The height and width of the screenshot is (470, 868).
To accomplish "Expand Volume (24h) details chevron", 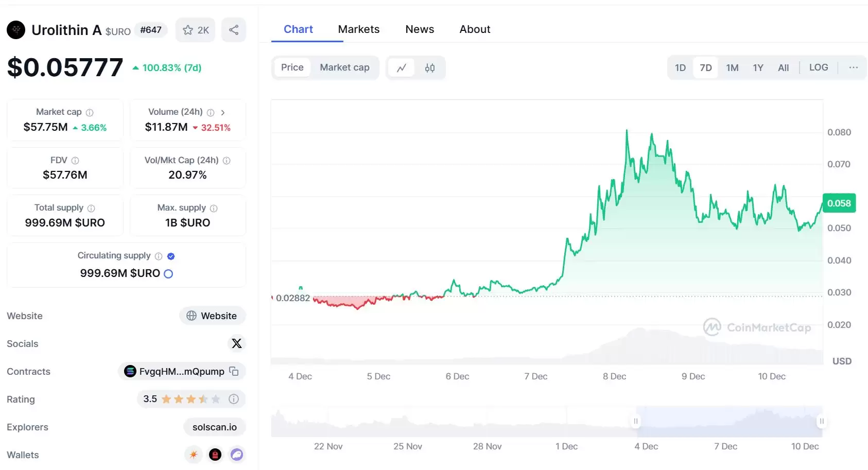I will tap(223, 112).
